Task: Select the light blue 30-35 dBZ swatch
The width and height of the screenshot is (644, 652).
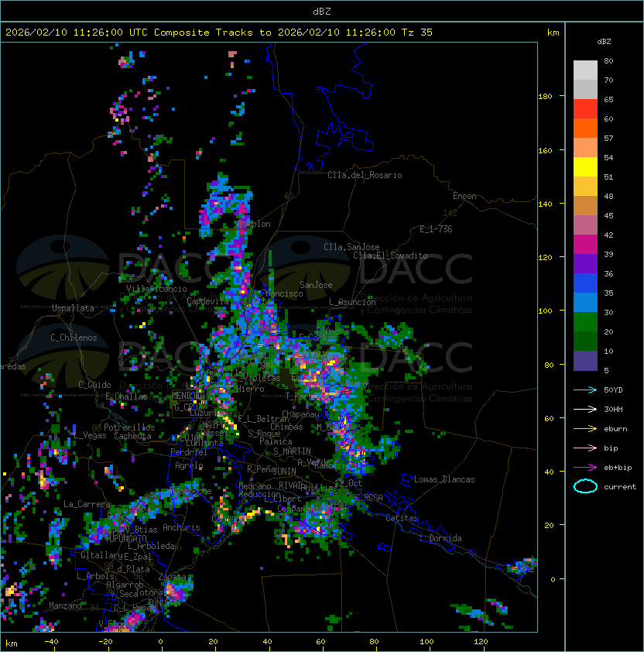Action: tap(585, 302)
